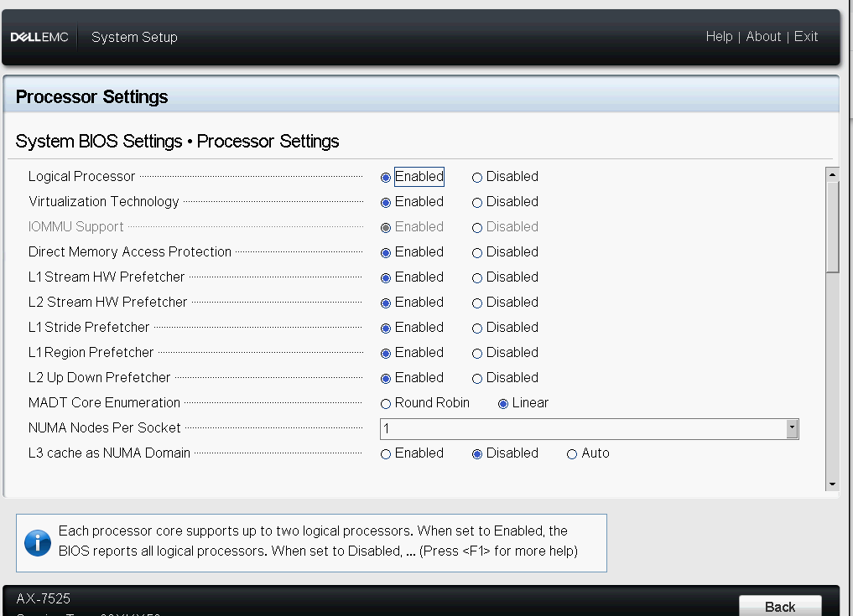Click the Dell EMC logo

click(x=39, y=38)
